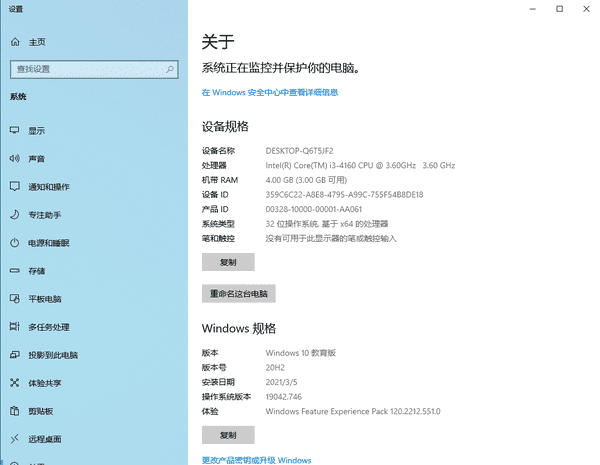Click the 关于 page heading
Viewport: 600px width, 465px height.
[218, 41]
